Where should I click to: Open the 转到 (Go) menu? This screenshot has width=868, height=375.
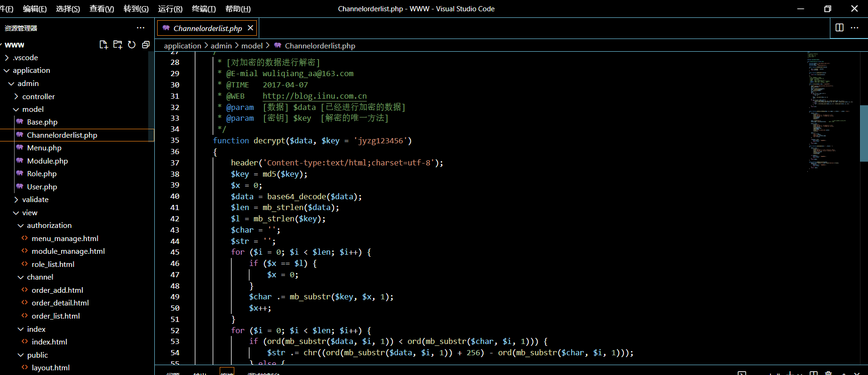136,8
